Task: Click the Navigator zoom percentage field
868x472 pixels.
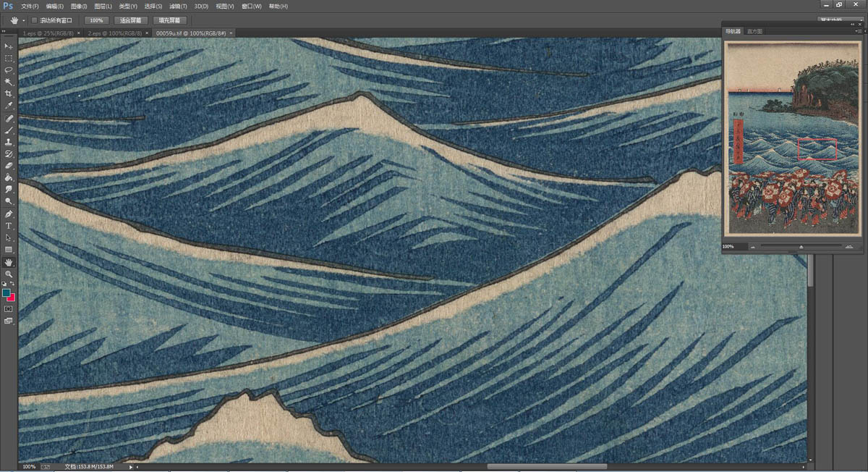Action: [733, 247]
